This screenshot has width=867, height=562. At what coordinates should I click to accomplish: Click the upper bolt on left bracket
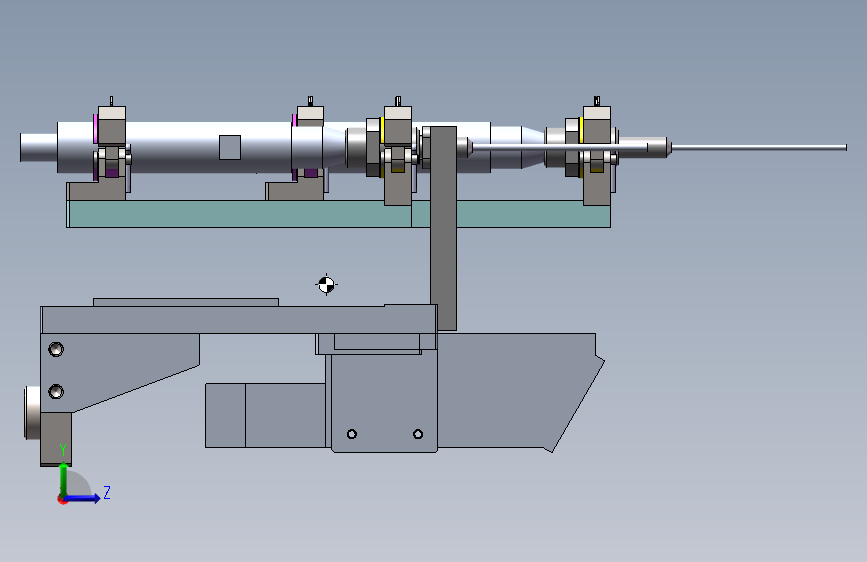pos(56,349)
